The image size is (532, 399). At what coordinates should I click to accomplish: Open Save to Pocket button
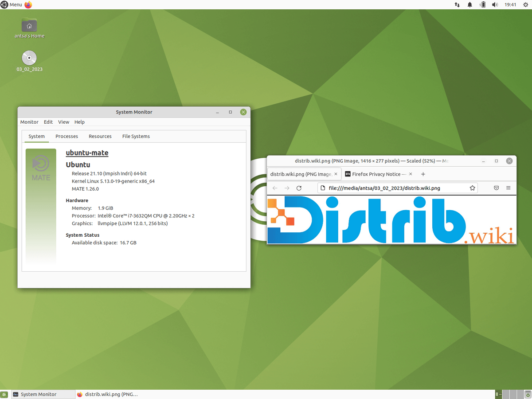click(497, 188)
